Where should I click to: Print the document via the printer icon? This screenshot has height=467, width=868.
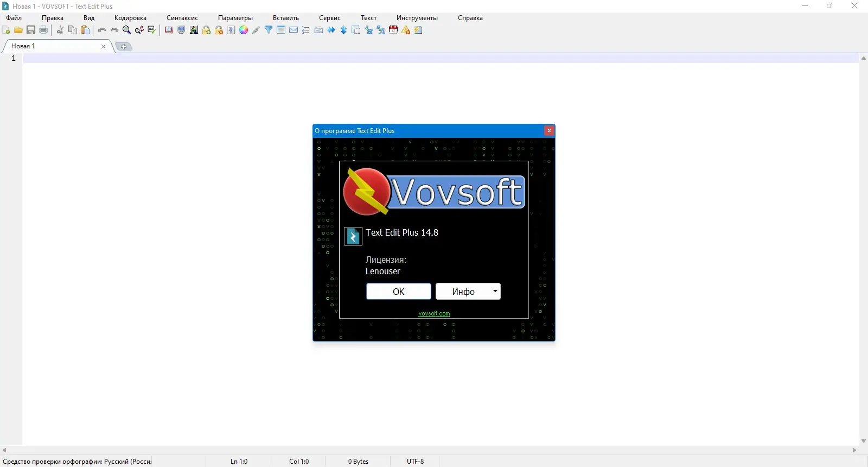(43, 30)
